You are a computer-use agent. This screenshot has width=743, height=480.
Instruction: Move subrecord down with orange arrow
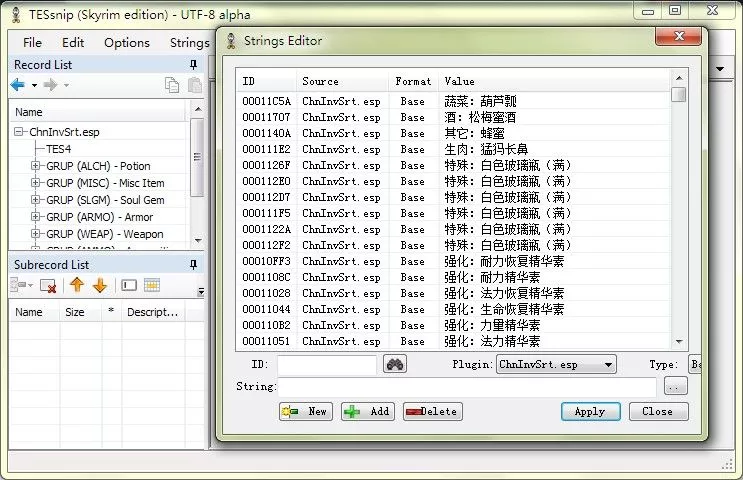coord(100,285)
